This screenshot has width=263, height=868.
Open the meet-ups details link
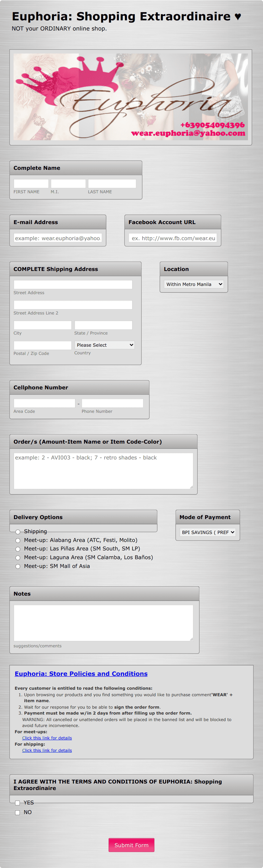pyautogui.click(x=47, y=738)
